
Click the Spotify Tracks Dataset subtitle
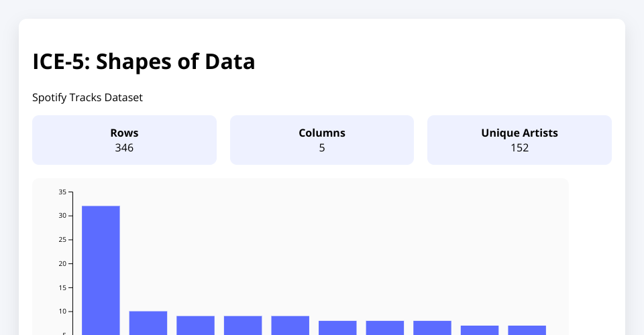[x=87, y=98]
